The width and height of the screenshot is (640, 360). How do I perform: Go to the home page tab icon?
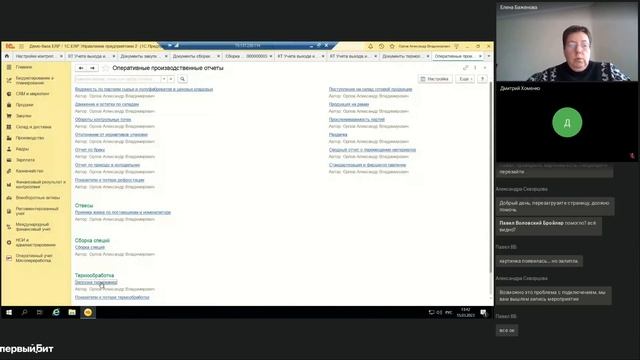(x=7, y=56)
